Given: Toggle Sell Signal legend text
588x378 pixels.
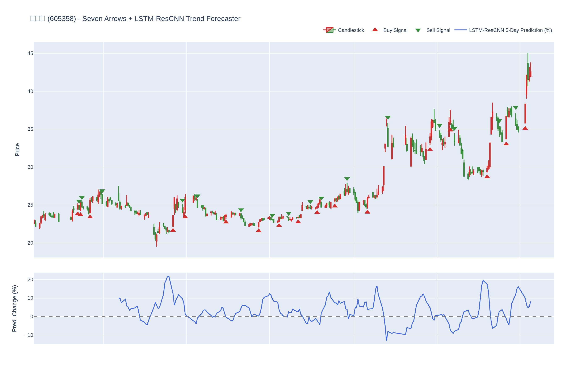Looking at the screenshot, I should coord(438,30).
